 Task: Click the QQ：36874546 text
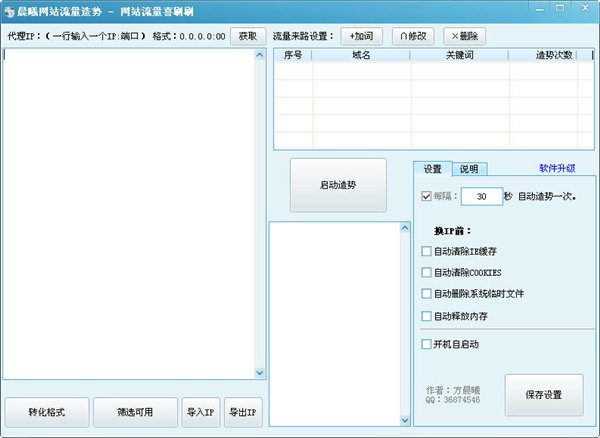453,400
